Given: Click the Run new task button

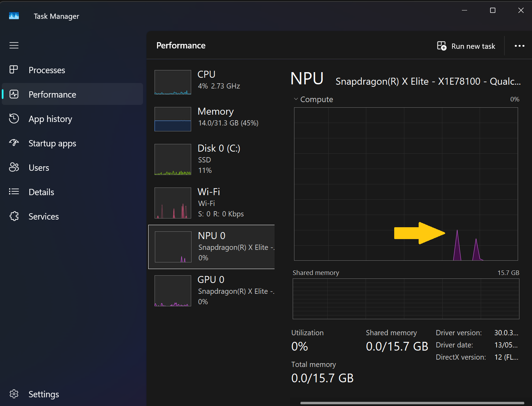Looking at the screenshot, I should point(473,46).
